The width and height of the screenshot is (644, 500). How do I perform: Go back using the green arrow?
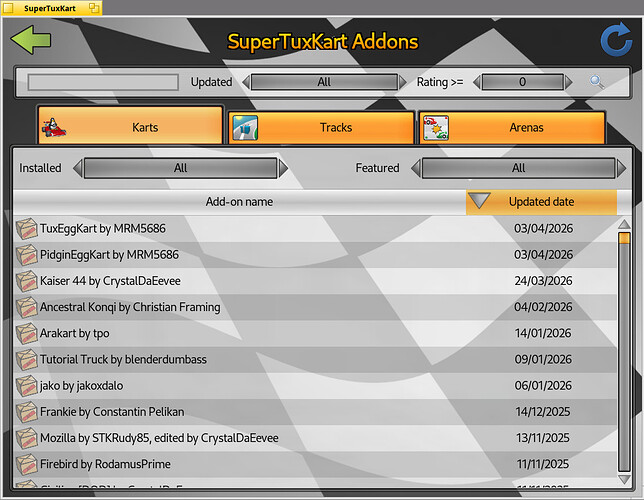tap(31, 40)
